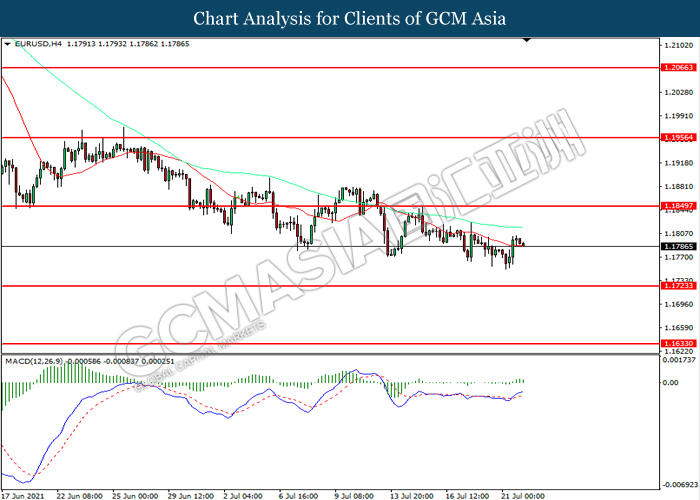Click the Chart Analysis header banner title
This screenshot has width=700, height=500.
click(x=350, y=19)
